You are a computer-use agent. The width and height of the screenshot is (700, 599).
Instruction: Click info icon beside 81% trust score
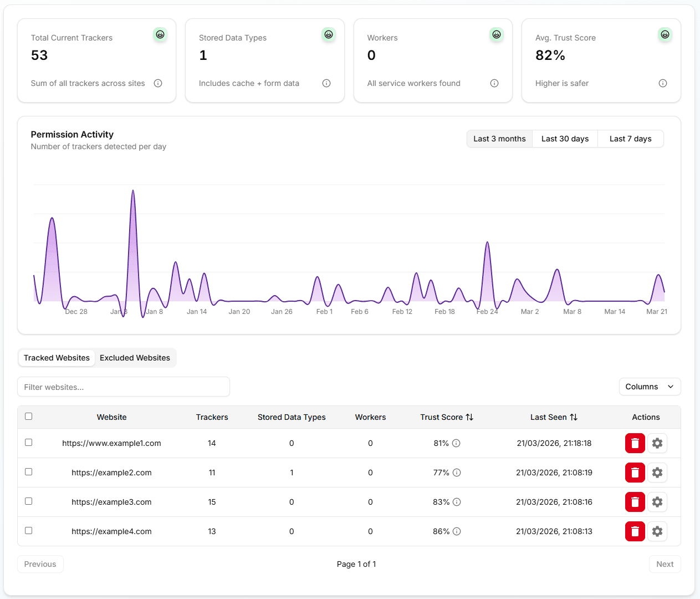tap(456, 443)
